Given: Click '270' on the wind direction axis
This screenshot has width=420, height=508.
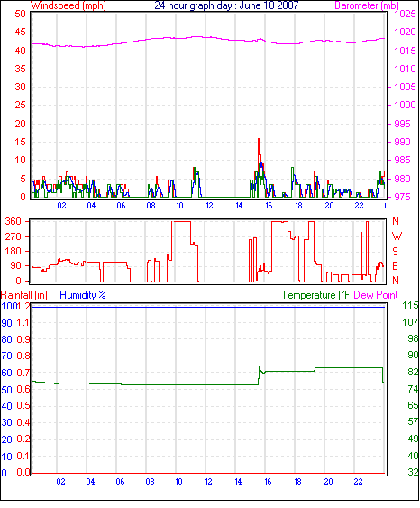Looking at the screenshot, I should pos(13,236).
